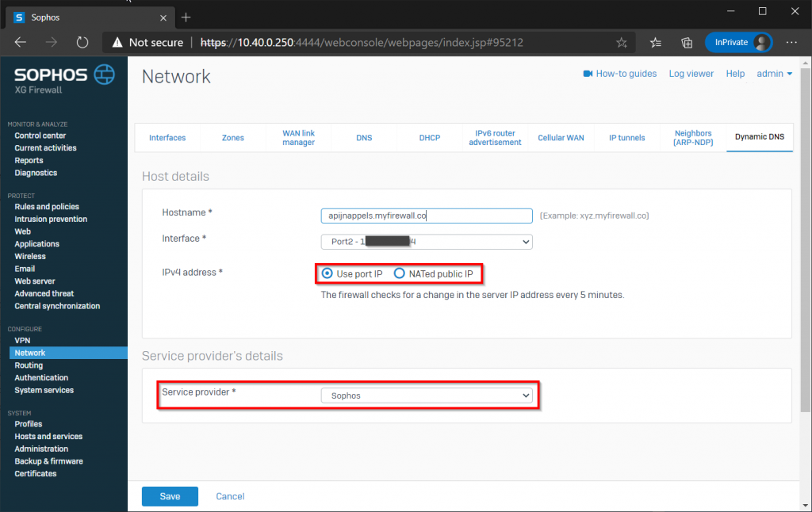Open Rules and policies in sidebar
Screen dimensions: 812x512
point(47,207)
